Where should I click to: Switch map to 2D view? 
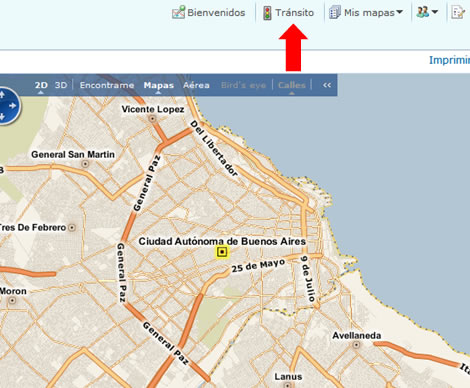(x=41, y=85)
